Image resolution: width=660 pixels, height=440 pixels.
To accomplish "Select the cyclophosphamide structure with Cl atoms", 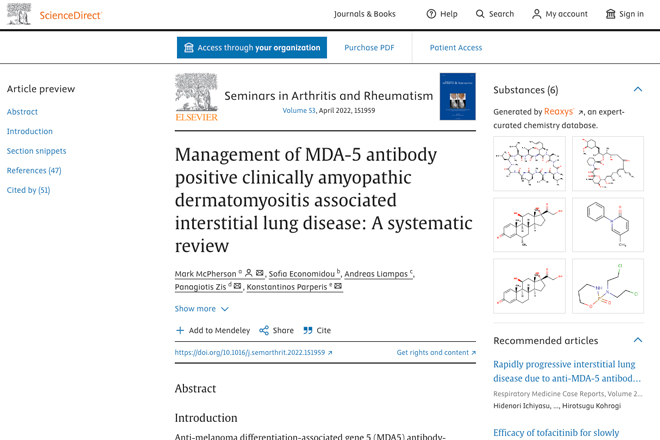I will pos(608,286).
